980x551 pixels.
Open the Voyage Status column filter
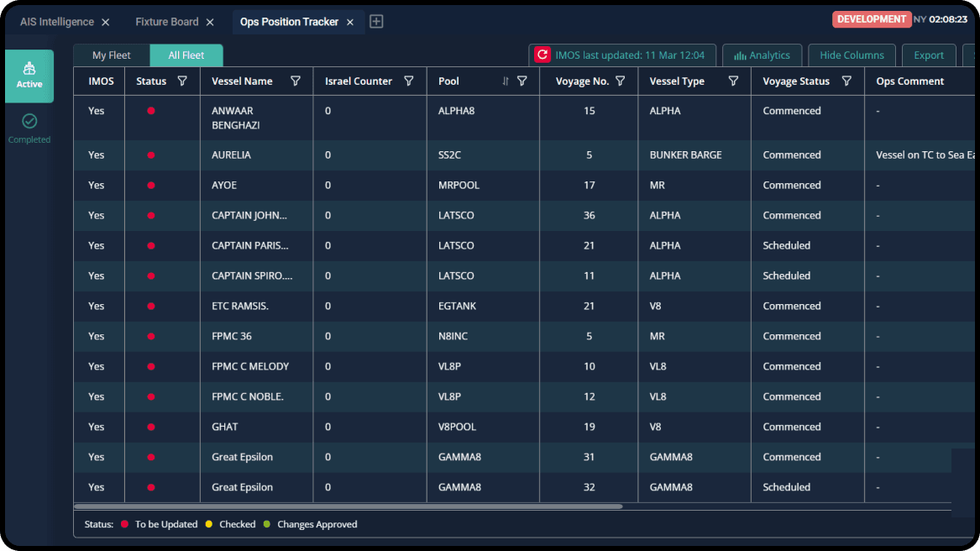click(x=846, y=81)
